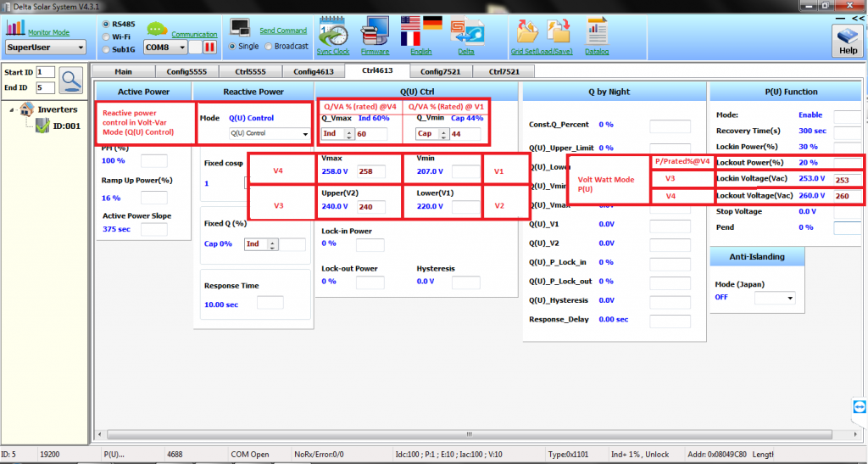Open the SuperUser mode dropdown

46,48
